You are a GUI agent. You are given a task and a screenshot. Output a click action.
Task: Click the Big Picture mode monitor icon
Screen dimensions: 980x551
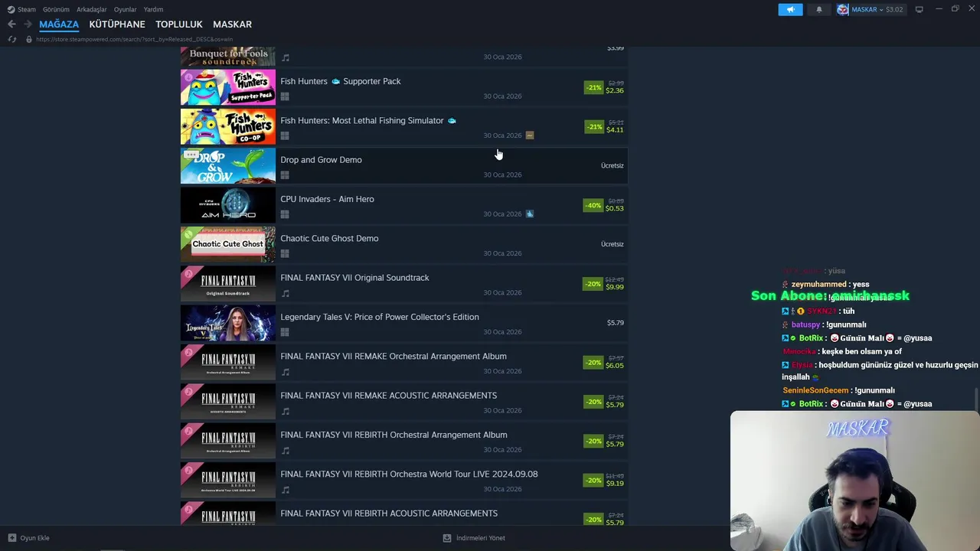tap(920, 9)
